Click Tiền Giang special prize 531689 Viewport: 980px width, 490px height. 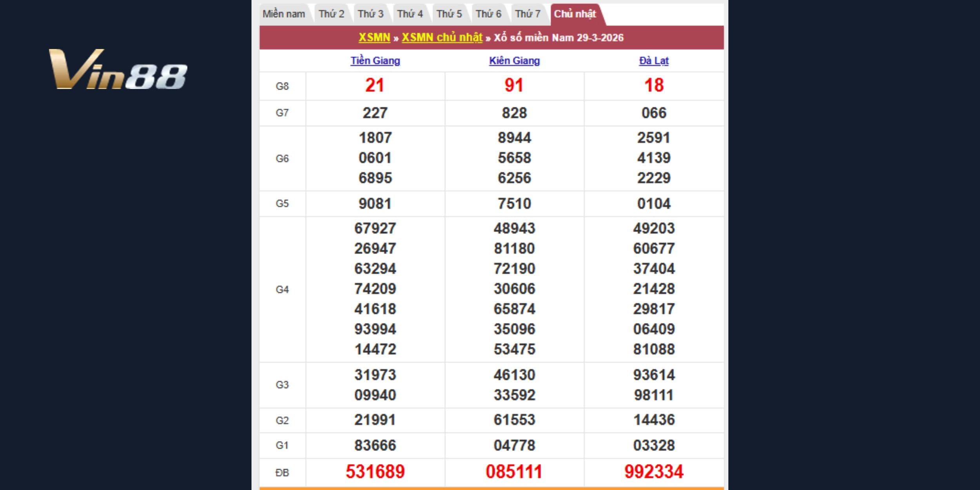(375, 472)
